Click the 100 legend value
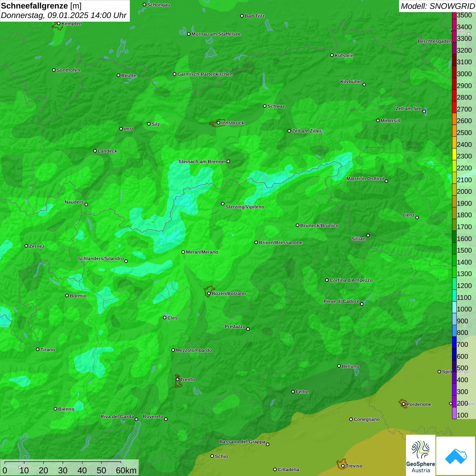Screen dimensions: 476x476 tap(463, 415)
